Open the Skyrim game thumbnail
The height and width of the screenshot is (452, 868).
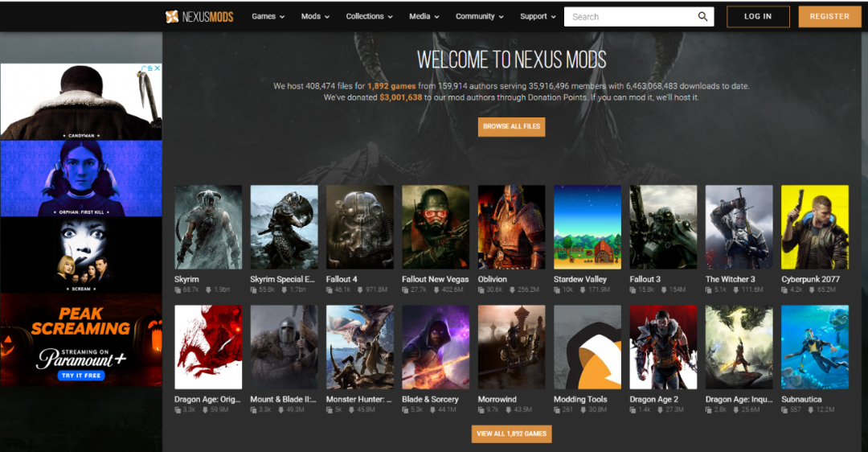pos(208,227)
